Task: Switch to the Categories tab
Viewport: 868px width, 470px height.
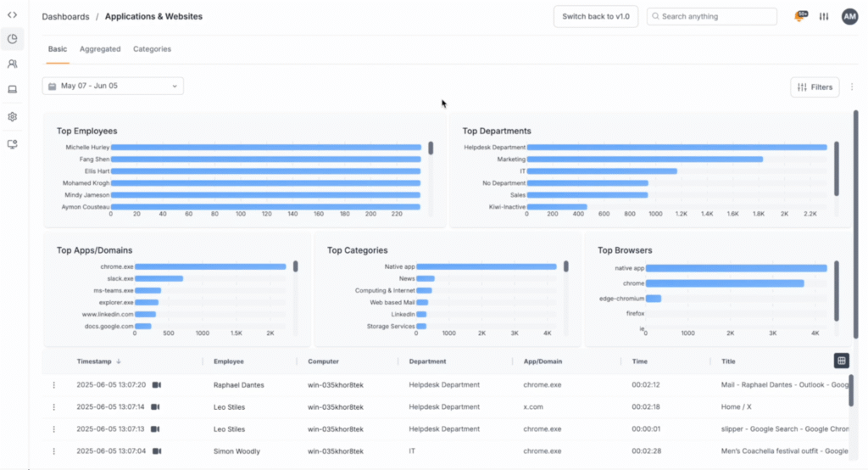Action: click(152, 49)
